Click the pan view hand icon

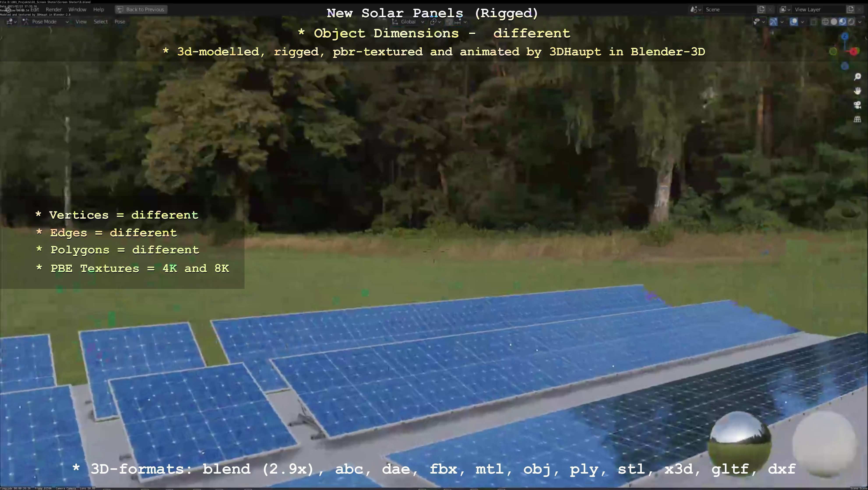pos(857,91)
